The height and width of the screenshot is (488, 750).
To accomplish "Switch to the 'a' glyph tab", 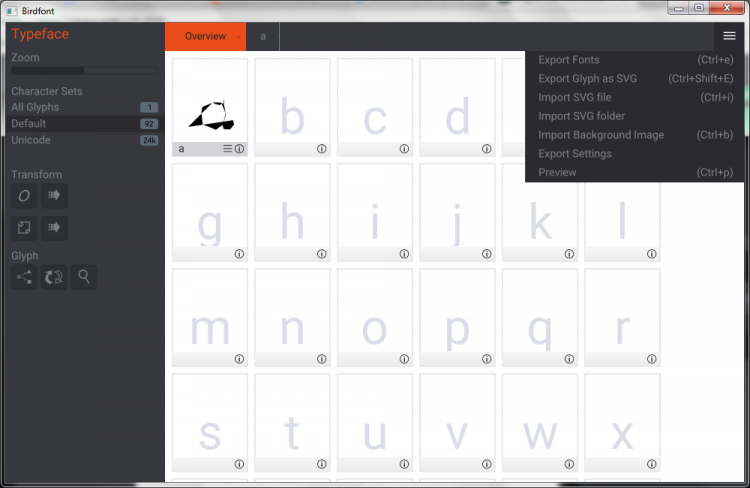I will [263, 36].
